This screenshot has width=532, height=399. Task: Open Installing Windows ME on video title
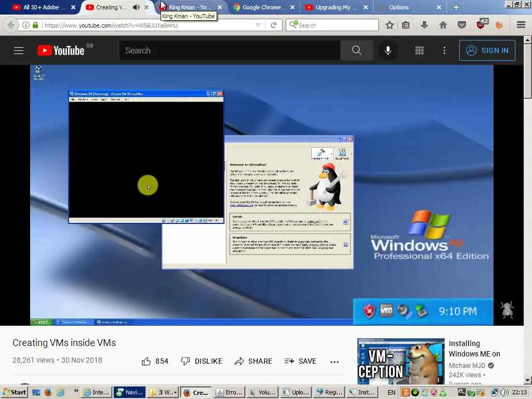click(474, 349)
